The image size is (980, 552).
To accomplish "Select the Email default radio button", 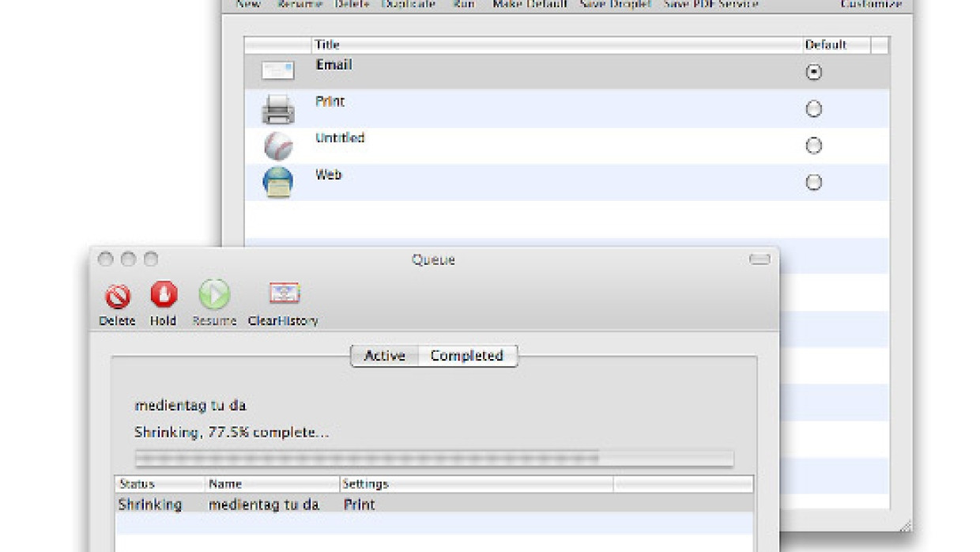I will coord(813,72).
